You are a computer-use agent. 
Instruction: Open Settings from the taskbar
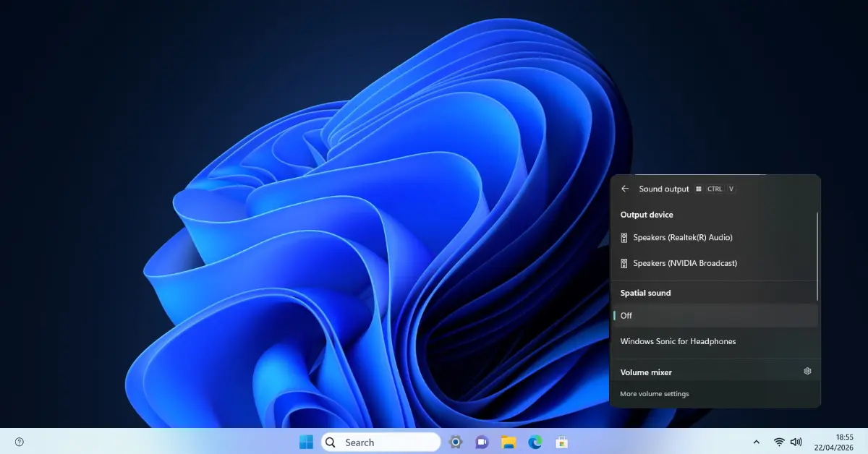tap(456, 442)
